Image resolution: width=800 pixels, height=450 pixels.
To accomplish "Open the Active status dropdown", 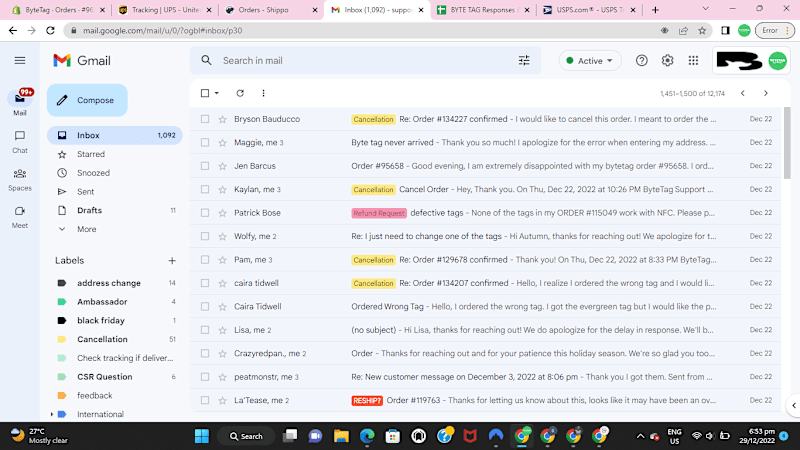I will click(590, 61).
